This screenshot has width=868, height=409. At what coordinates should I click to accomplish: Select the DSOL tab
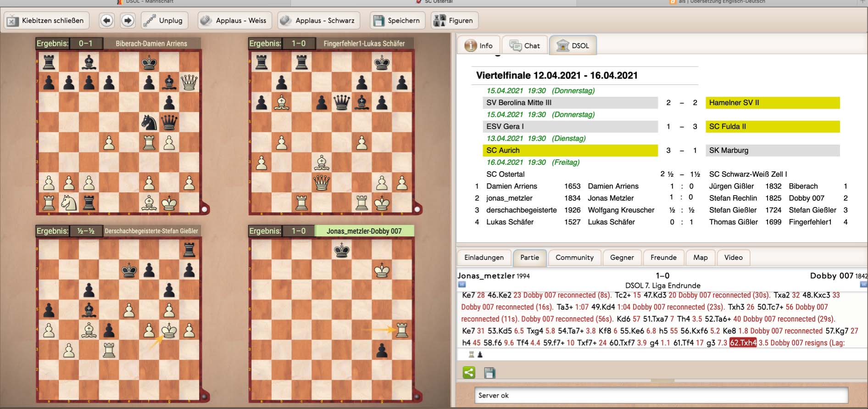[573, 45]
